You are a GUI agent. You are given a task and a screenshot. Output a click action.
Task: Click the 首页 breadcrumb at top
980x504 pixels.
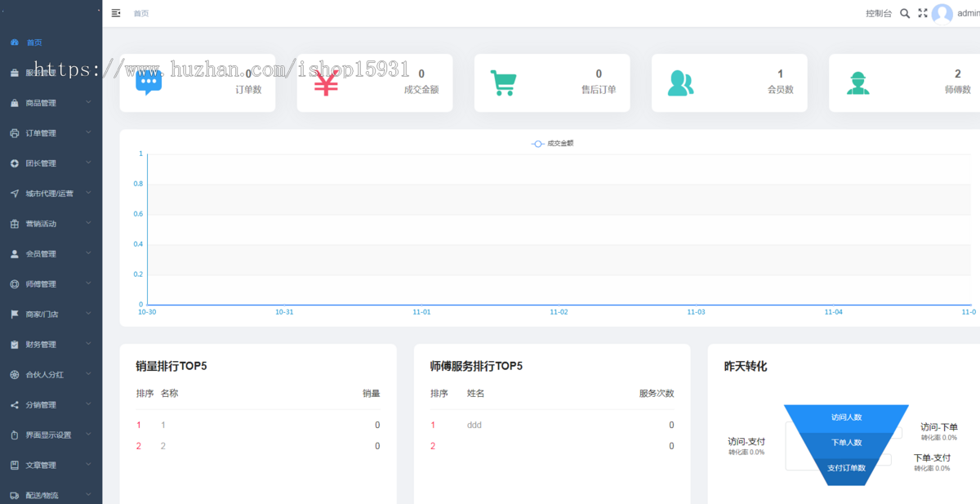(141, 14)
